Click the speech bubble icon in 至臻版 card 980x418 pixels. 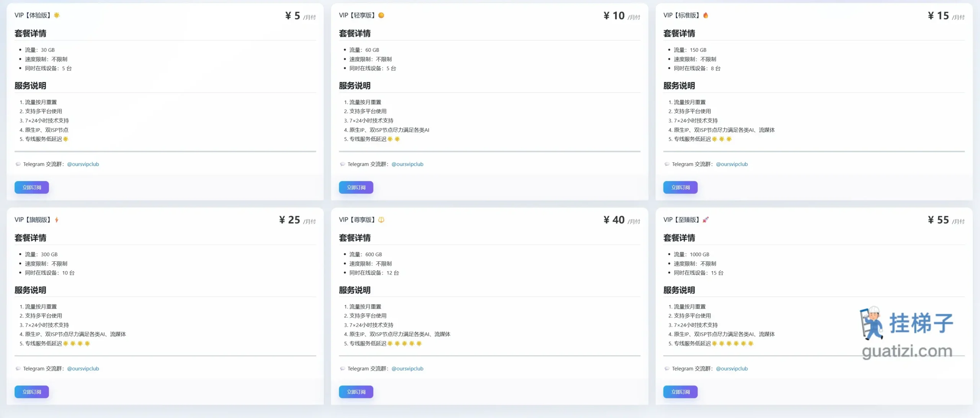667,369
